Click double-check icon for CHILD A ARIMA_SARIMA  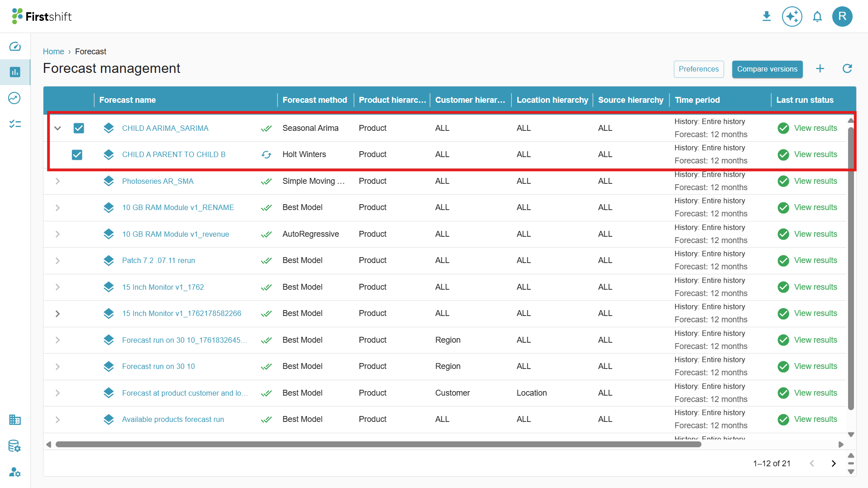click(267, 129)
